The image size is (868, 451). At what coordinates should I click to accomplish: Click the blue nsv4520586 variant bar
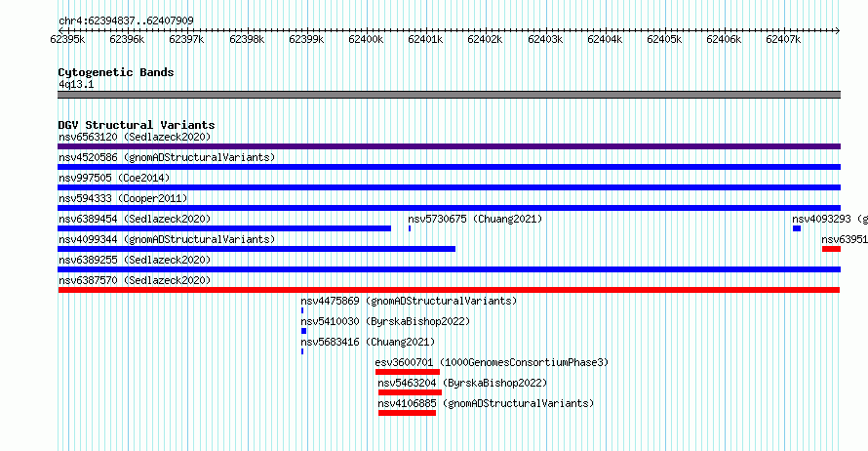(449, 167)
